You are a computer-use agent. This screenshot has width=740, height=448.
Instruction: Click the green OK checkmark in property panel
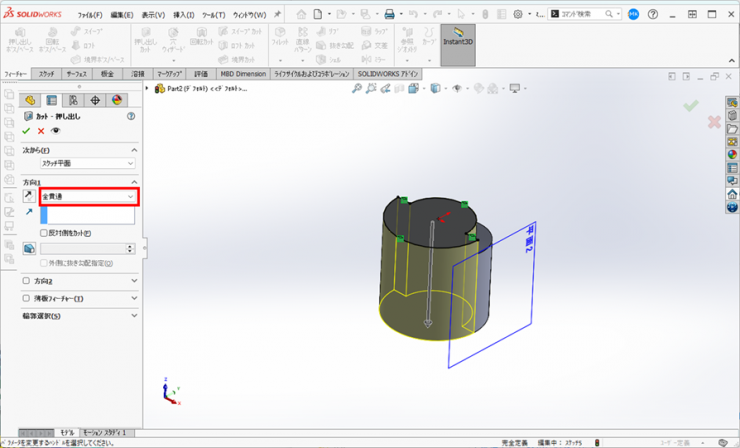click(26, 131)
